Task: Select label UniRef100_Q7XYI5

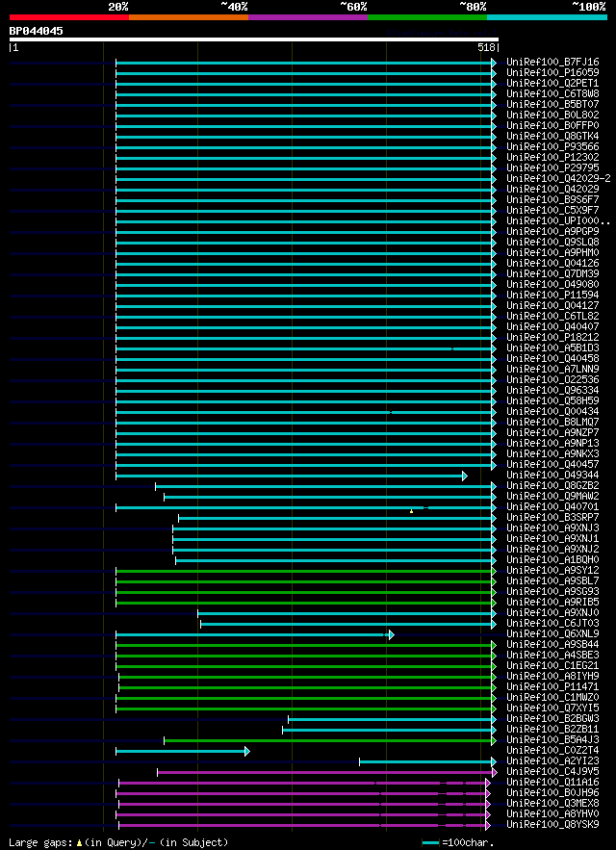Action: point(552,707)
